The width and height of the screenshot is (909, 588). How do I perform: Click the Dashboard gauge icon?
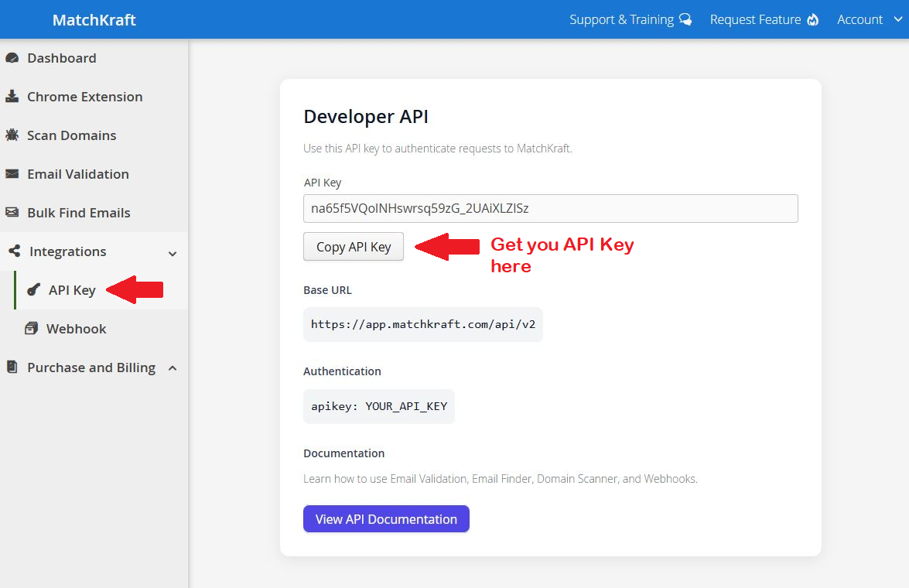click(12, 58)
